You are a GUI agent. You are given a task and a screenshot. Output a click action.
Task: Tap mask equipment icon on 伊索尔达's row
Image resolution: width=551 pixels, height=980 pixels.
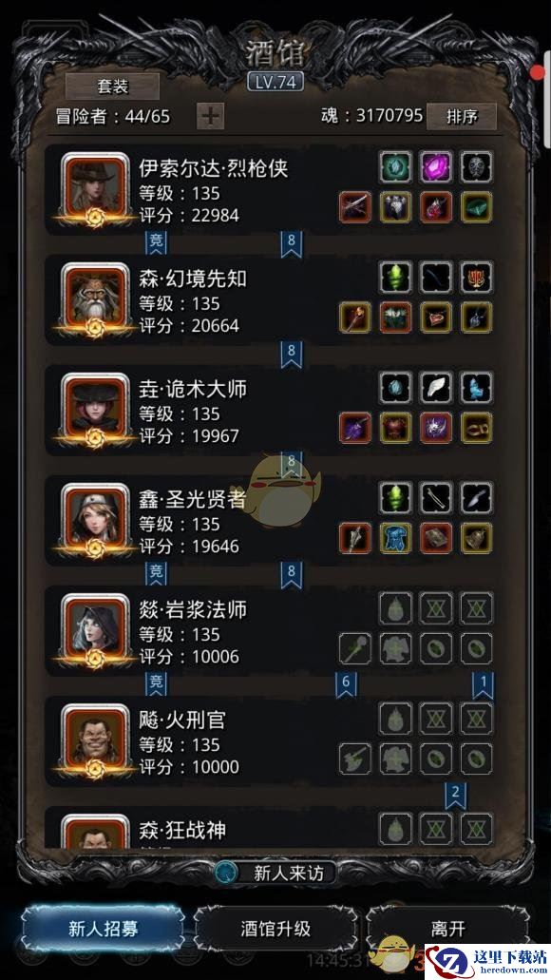point(477,167)
